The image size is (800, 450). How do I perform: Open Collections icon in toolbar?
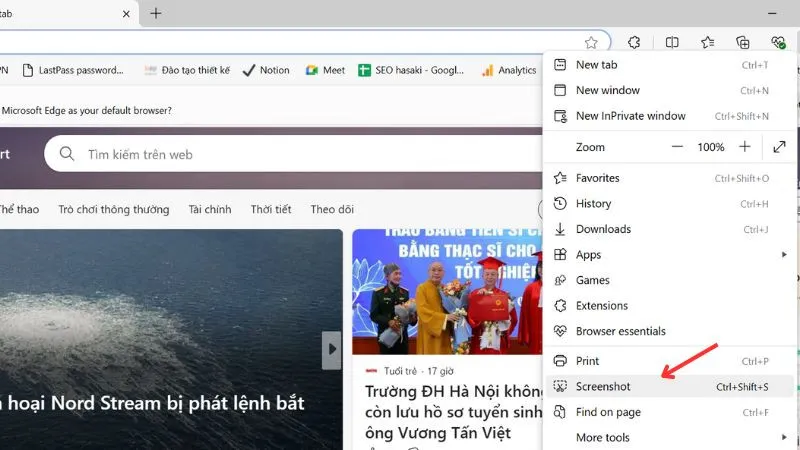(742, 42)
